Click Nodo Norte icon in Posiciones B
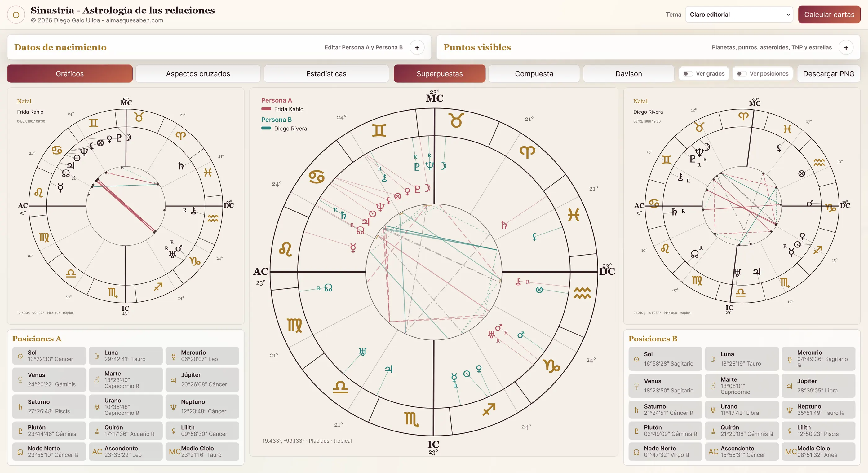Viewport: 868px width, 473px height. click(636, 452)
